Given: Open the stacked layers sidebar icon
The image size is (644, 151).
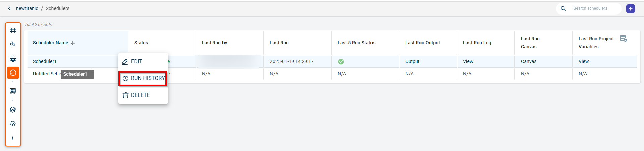Looking at the screenshot, I should pos(13,110).
